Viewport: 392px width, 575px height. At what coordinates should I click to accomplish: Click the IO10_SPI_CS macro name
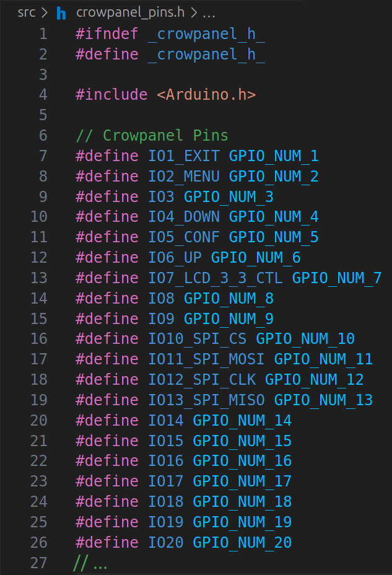pos(197,339)
